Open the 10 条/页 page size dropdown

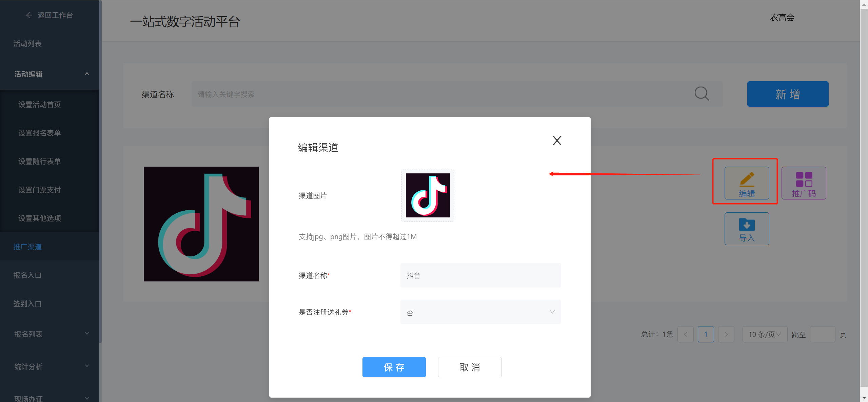pyautogui.click(x=765, y=334)
